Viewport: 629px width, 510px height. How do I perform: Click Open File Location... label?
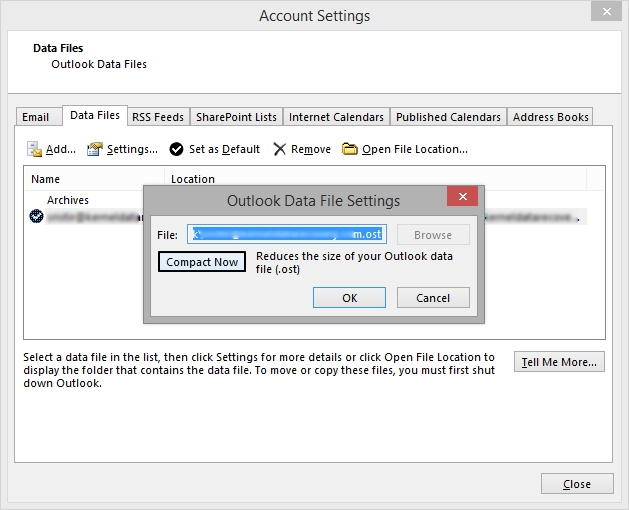(x=415, y=149)
